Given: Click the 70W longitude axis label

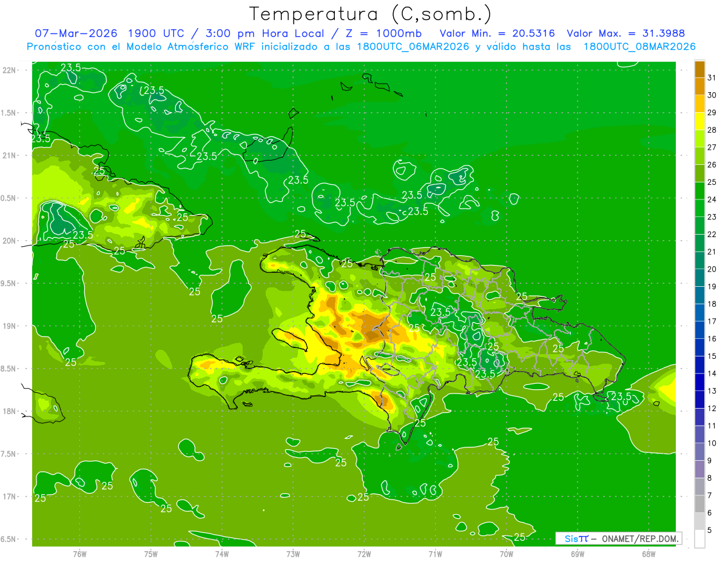Looking at the screenshot, I should coord(506,554).
